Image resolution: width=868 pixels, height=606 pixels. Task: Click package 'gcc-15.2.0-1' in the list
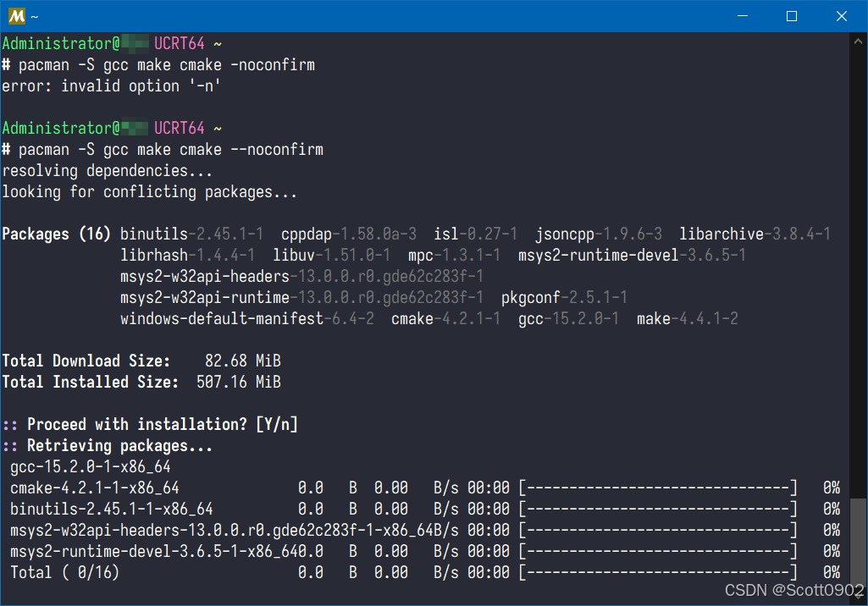click(568, 319)
